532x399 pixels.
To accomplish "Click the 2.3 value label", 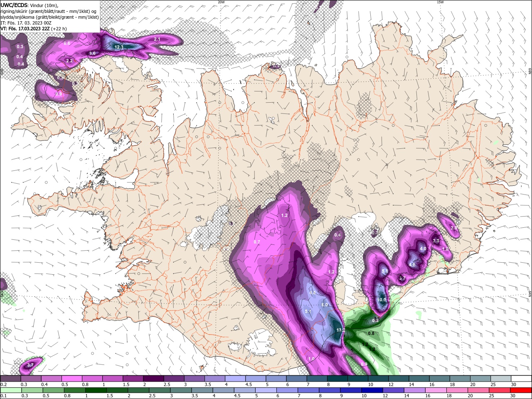I will coord(436,241).
